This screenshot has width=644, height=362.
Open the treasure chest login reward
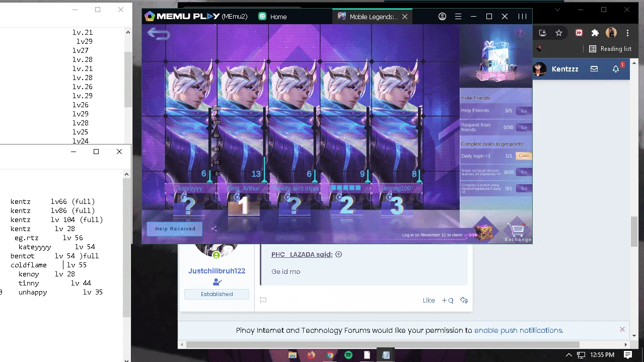tap(484, 231)
